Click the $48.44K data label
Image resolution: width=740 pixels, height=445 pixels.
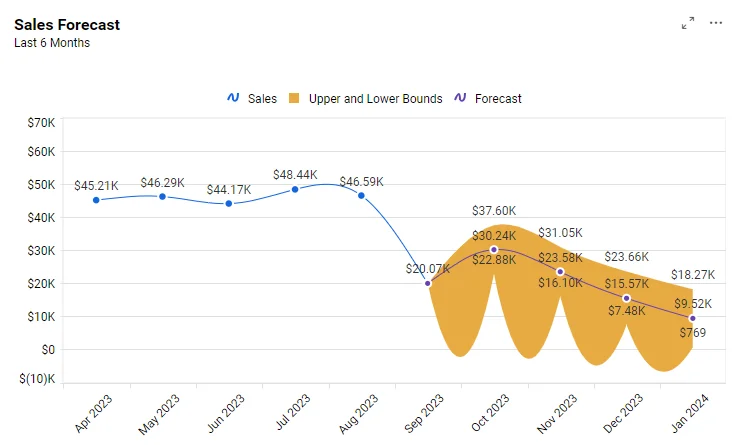(x=295, y=175)
